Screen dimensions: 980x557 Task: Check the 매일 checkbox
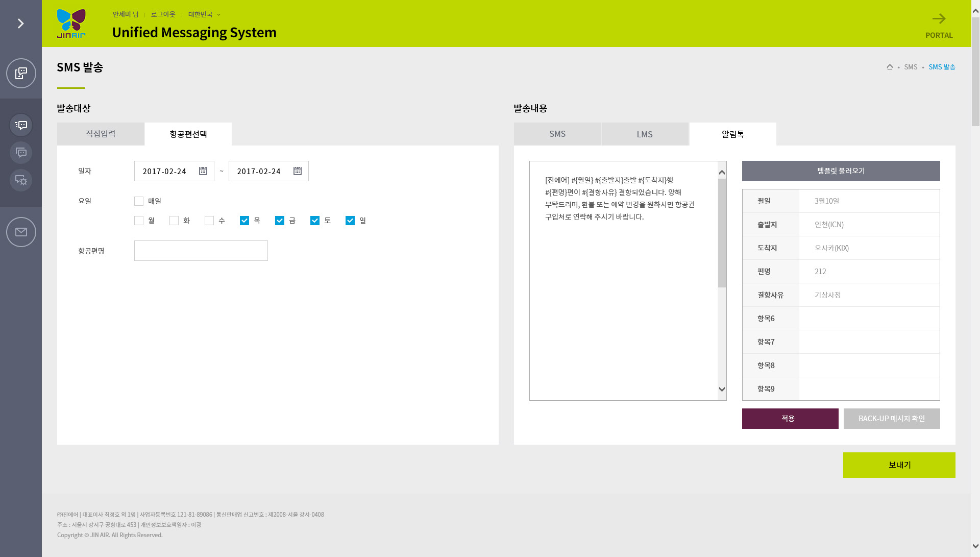point(139,201)
